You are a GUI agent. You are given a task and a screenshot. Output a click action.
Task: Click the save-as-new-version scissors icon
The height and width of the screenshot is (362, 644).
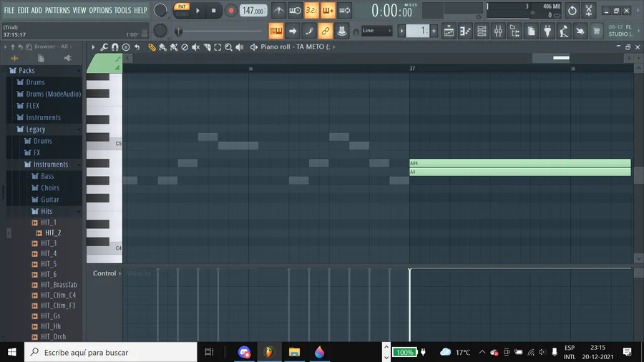(x=589, y=11)
